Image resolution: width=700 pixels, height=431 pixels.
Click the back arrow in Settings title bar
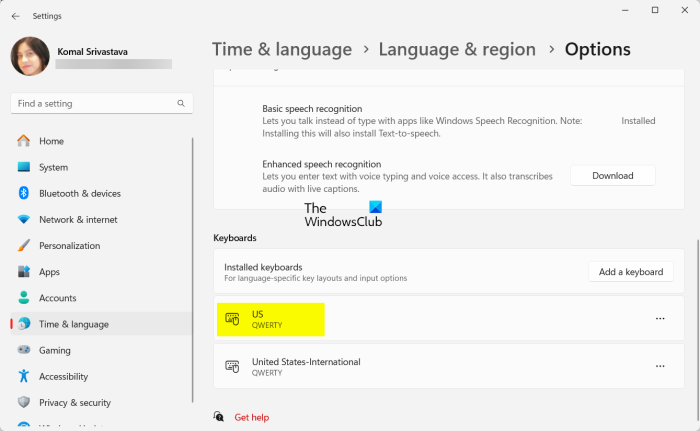point(15,16)
